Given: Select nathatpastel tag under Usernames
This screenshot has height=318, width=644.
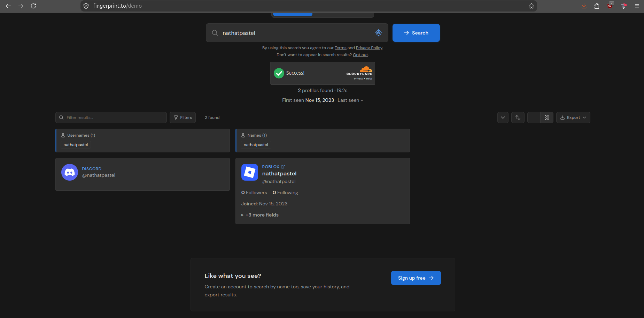Looking at the screenshot, I should pyautogui.click(x=76, y=145).
